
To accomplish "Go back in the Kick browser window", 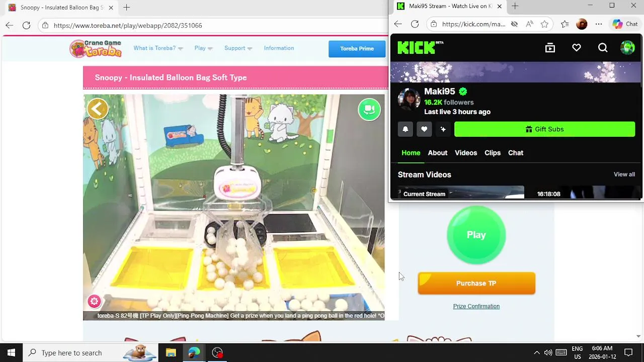I will (398, 24).
